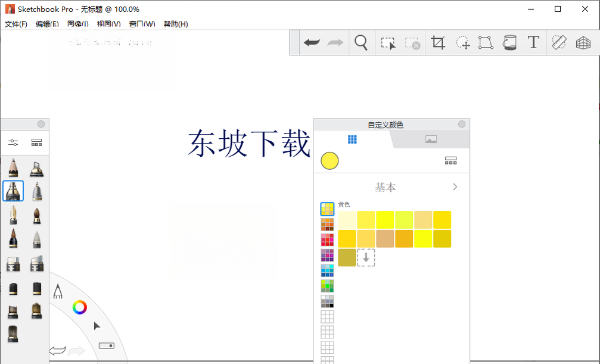The height and width of the screenshot is (364, 600).
Task: Click the cursor arrow in the lagoon
Action: point(97,326)
